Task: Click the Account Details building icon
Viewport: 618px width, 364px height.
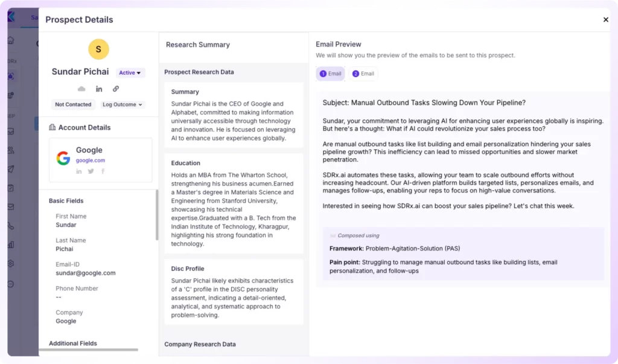Action: point(52,127)
